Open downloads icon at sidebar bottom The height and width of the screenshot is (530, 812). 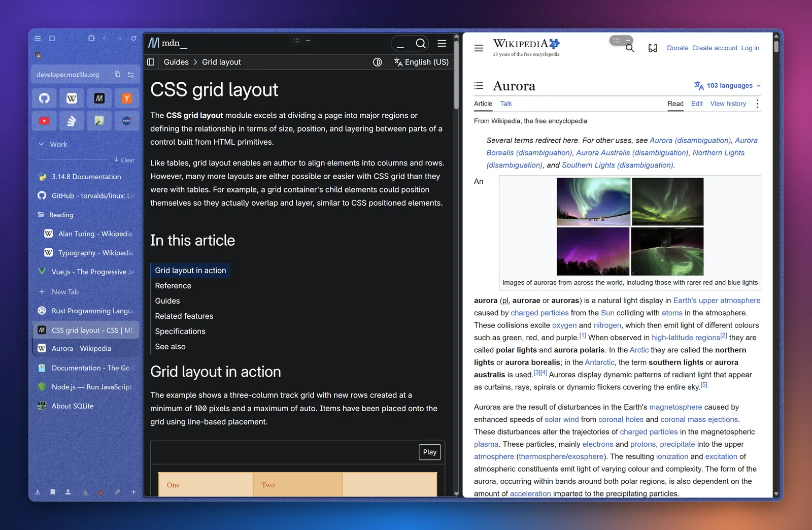click(x=38, y=492)
